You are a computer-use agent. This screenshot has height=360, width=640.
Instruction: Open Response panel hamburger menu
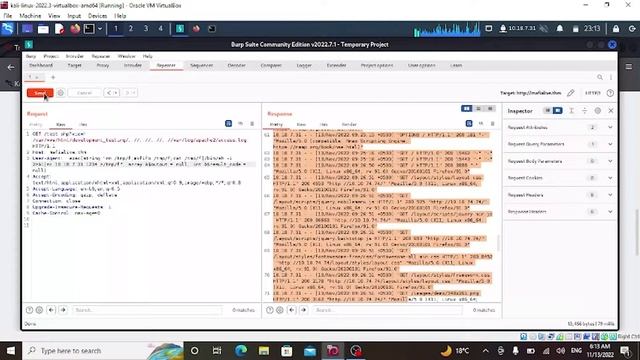492,123
